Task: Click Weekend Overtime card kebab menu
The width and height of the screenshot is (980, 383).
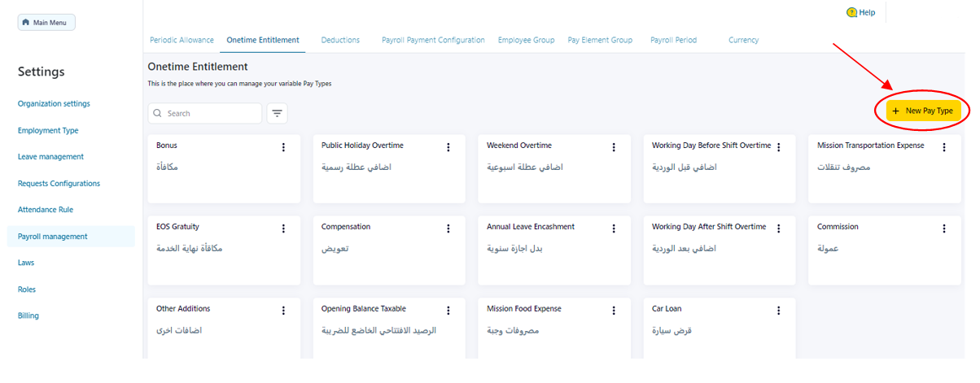Action: point(614,147)
